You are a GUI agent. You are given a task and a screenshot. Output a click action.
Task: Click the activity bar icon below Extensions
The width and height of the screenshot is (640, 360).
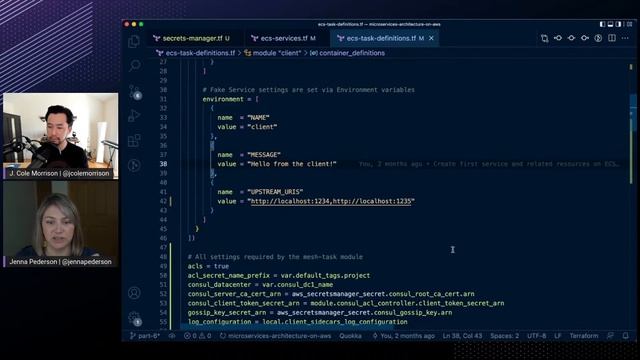pyautogui.click(x=134, y=165)
